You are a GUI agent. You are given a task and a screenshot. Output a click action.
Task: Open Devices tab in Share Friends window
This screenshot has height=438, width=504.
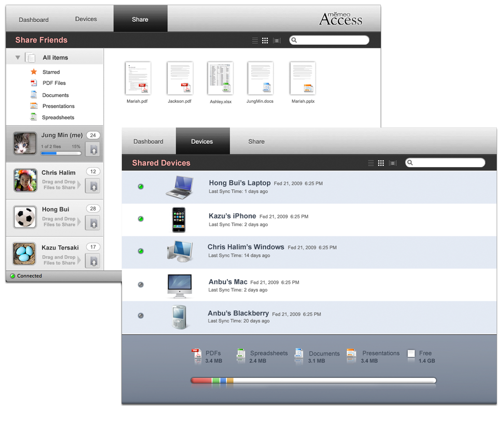(x=86, y=19)
